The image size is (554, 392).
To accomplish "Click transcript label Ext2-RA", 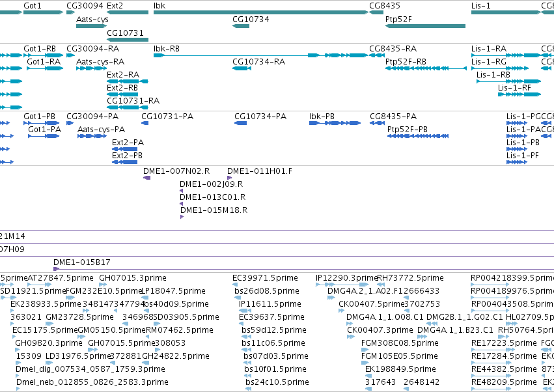I will coord(123,75).
